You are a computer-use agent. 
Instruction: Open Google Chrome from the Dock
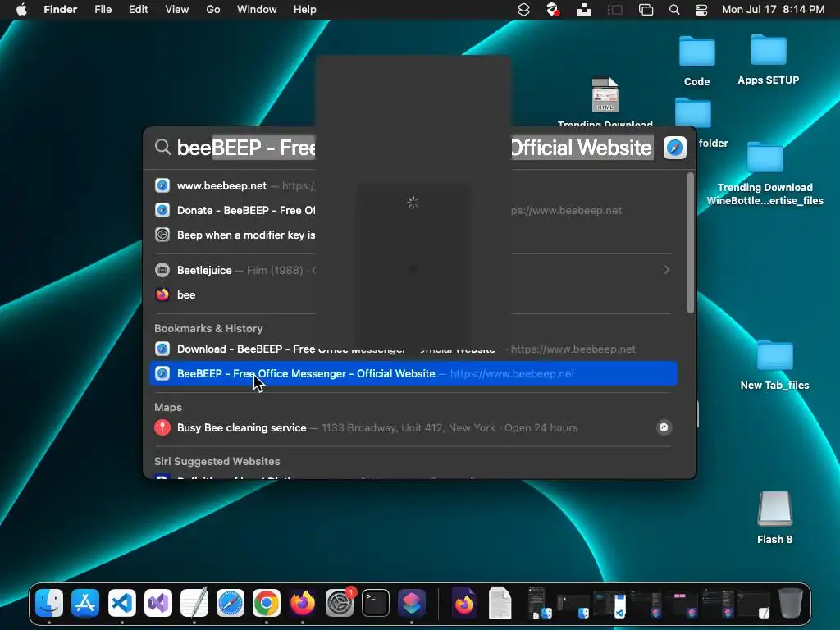(267, 603)
